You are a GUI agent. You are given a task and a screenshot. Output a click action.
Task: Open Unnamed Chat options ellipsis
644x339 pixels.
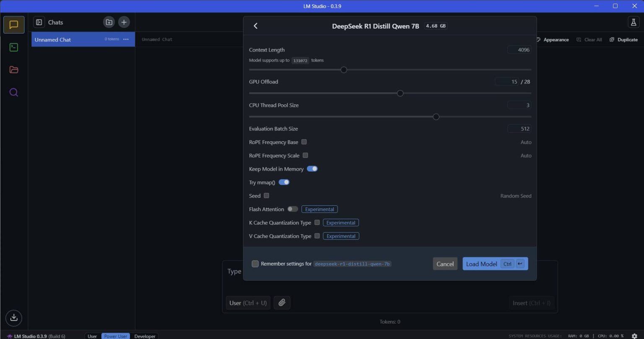pyautogui.click(x=126, y=39)
